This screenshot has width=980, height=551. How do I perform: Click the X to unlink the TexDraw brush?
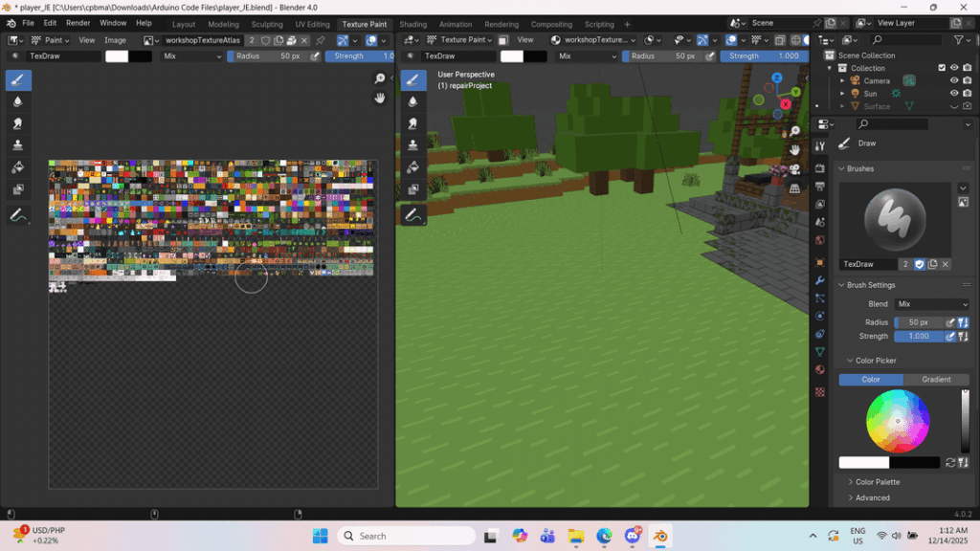point(946,264)
